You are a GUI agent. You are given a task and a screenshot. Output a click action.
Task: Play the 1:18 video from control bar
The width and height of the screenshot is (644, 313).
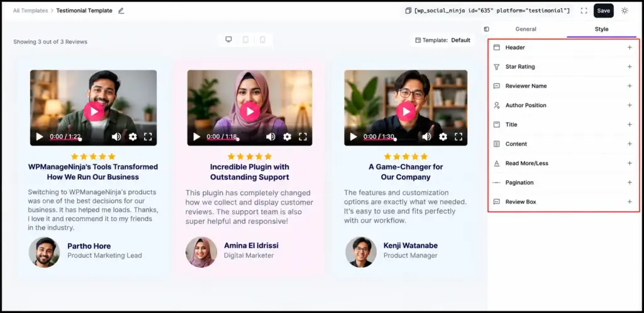point(197,137)
